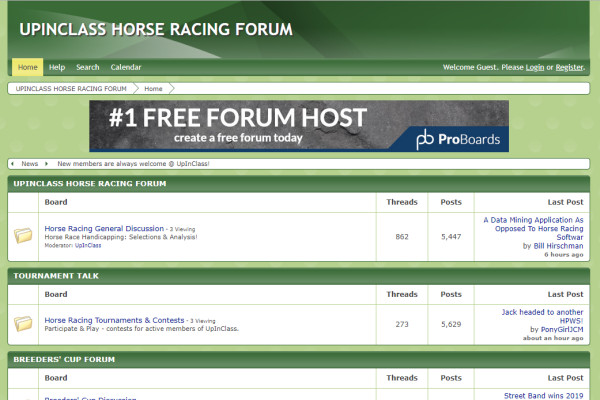This screenshot has height=400, width=600.
Task: Open last post Jack headed to another HPWS
Action: click(x=542, y=317)
